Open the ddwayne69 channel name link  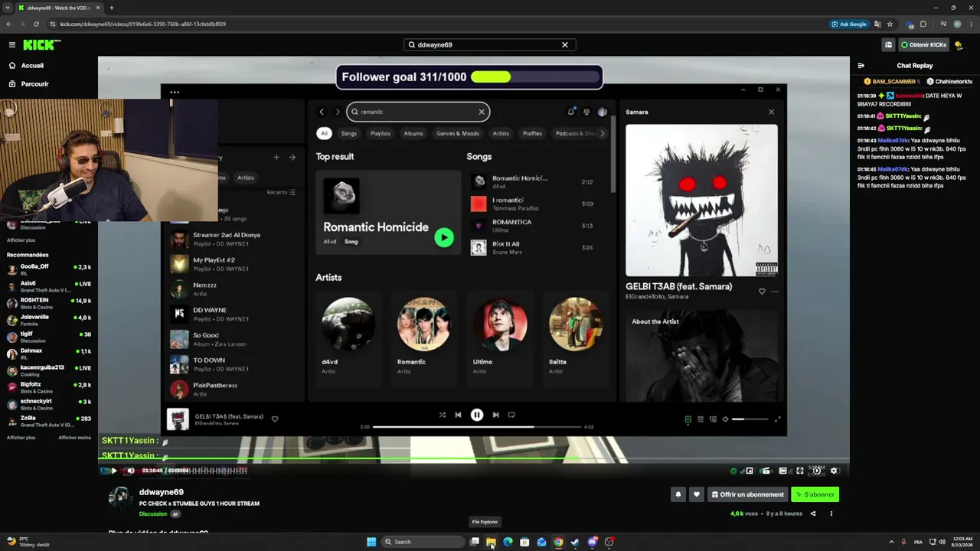point(162,492)
